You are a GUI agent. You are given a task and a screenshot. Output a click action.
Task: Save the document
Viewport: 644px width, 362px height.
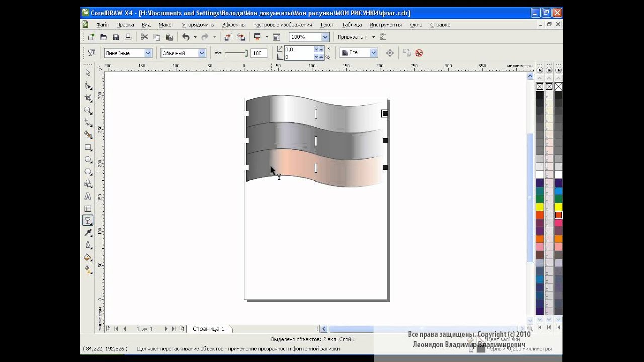116,37
